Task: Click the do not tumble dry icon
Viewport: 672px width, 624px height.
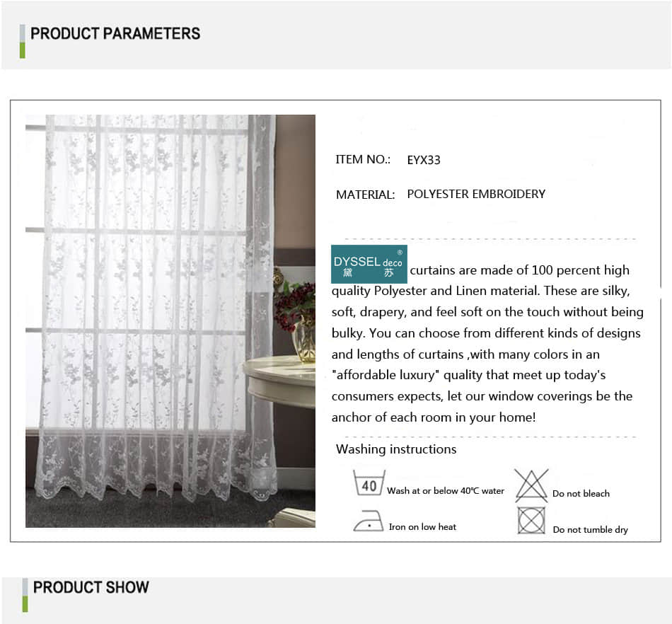Action: tap(531, 521)
